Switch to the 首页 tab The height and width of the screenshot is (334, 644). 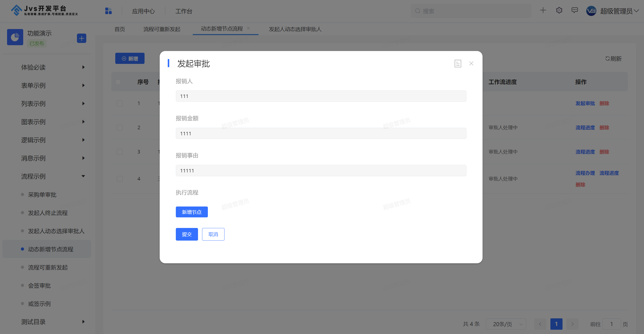point(120,29)
